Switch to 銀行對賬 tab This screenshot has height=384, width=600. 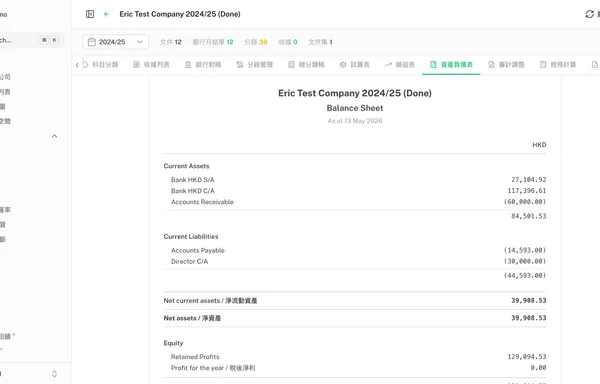point(203,65)
